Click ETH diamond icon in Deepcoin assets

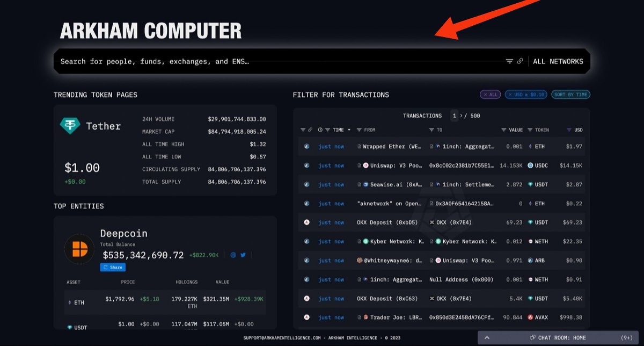pos(69,302)
